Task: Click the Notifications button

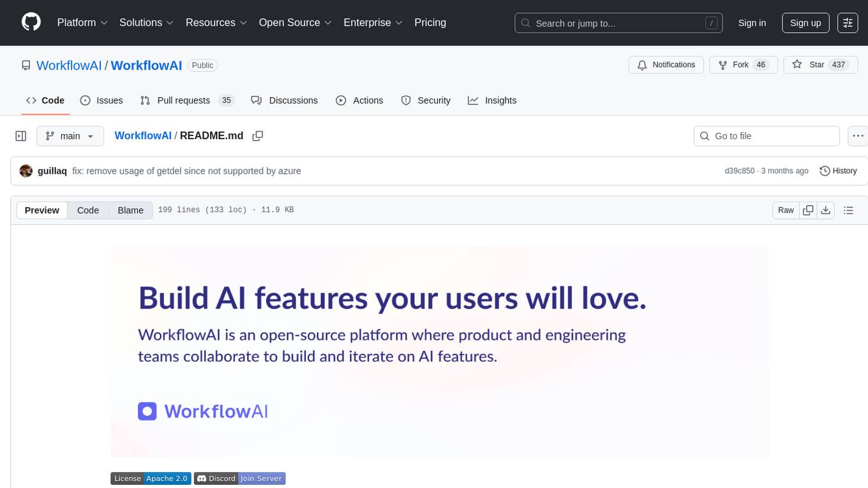Action: coord(666,65)
